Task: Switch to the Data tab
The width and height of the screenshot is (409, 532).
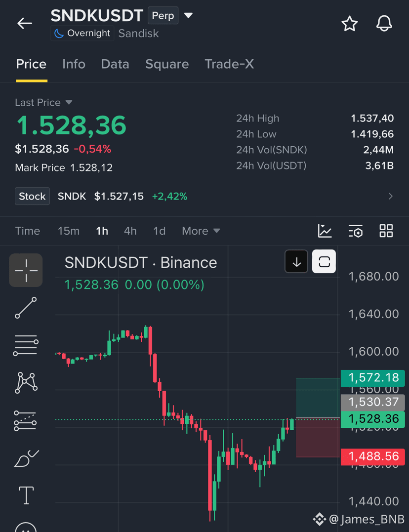Action: click(115, 64)
